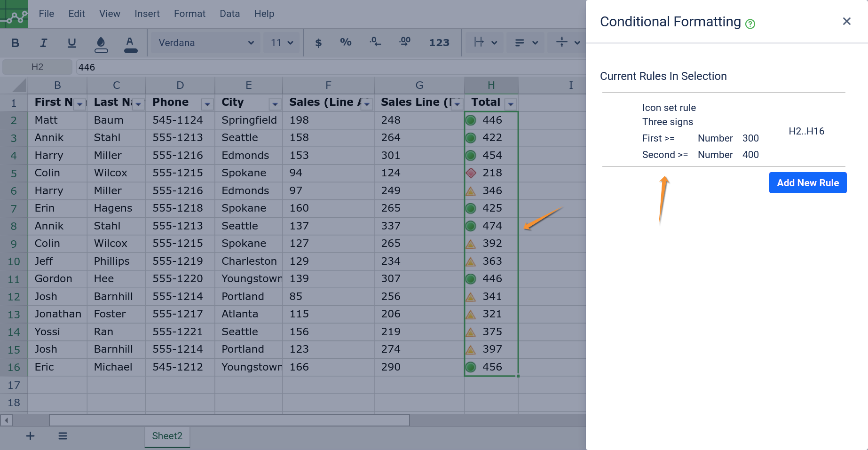Screen dimensions: 868x450
Task: Expand the City column filter dropdown
Action: (x=275, y=104)
